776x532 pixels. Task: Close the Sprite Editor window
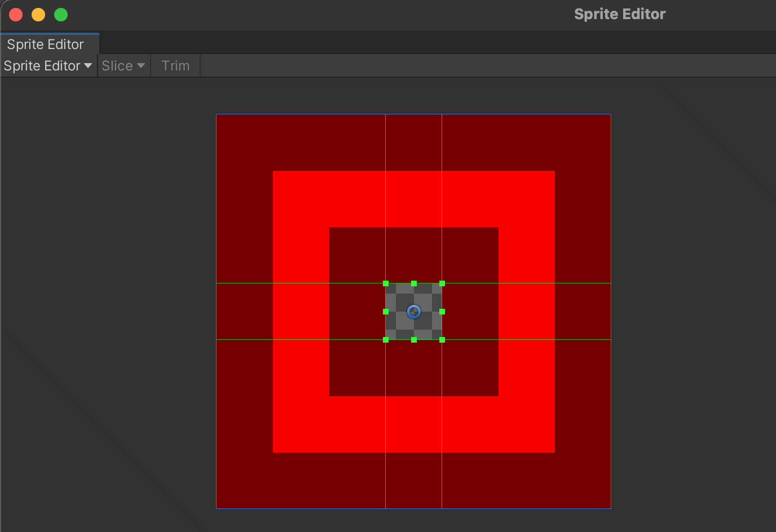[x=16, y=15]
